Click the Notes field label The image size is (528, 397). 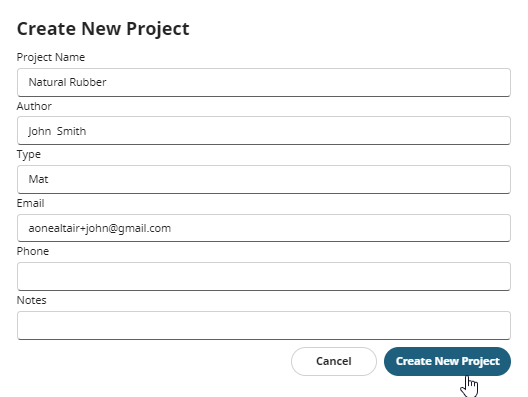(32, 300)
